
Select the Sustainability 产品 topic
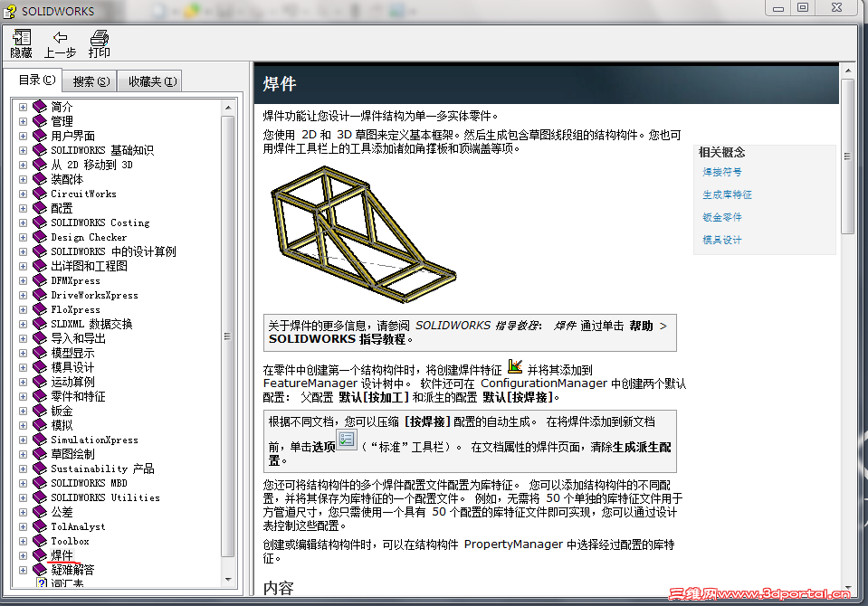102,469
